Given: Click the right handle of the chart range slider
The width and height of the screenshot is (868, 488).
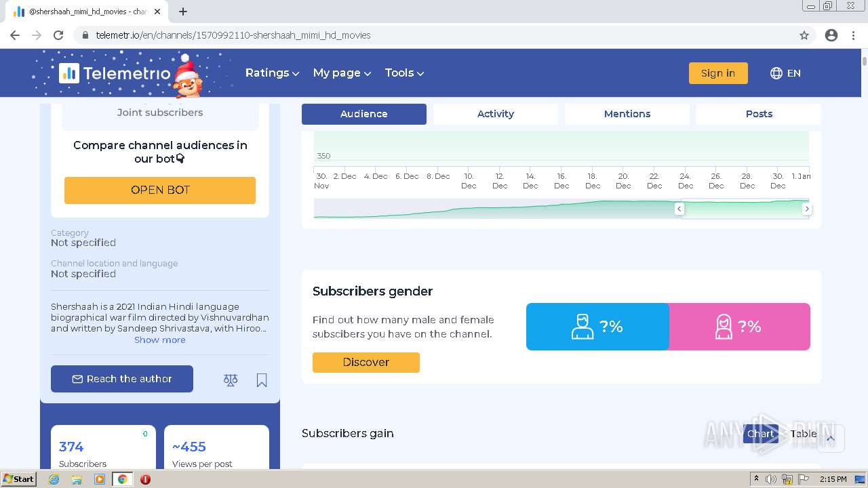Looking at the screenshot, I should click(x=806, y=209).
